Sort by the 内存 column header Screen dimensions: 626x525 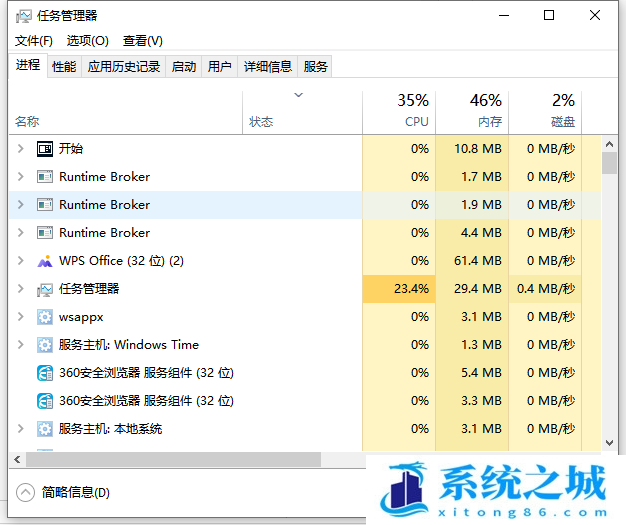(472, 113)
